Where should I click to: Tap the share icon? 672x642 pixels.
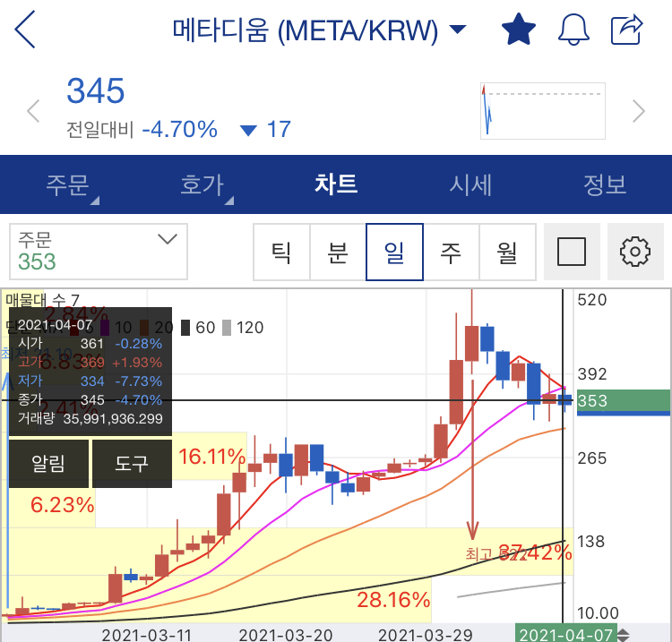[x=626, y=30]
